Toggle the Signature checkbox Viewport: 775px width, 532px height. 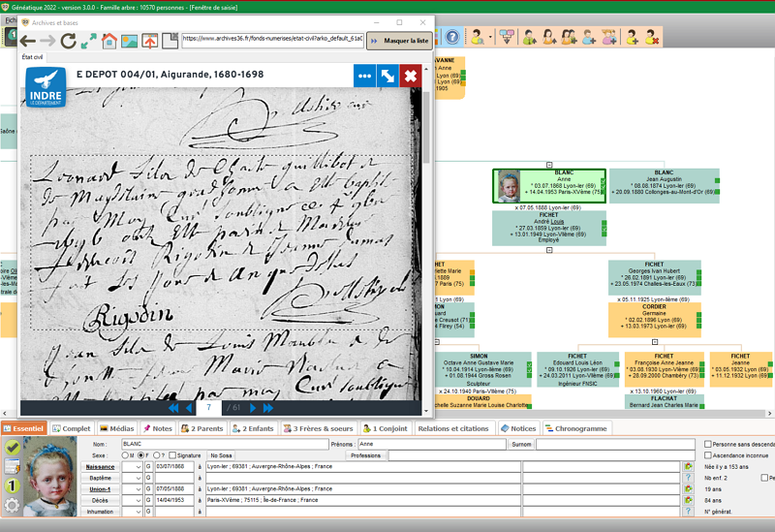pos(172,455)
